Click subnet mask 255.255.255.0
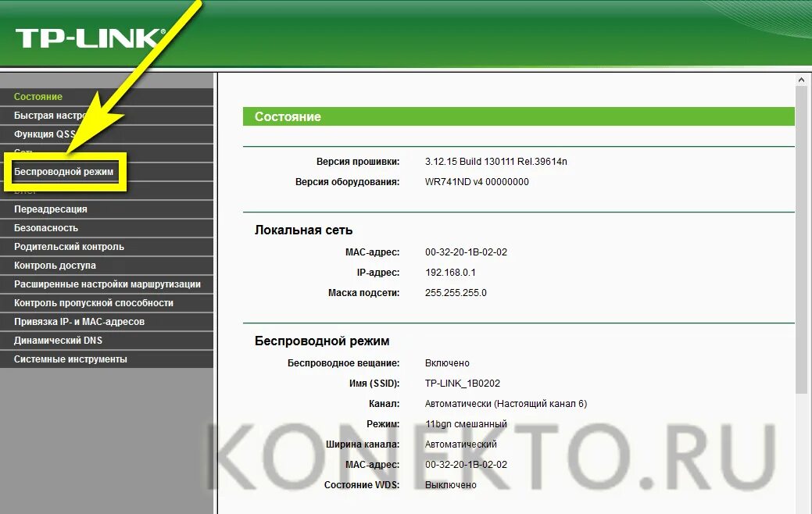Viewport: 812px width, 514px height. [x=456, y=292]
